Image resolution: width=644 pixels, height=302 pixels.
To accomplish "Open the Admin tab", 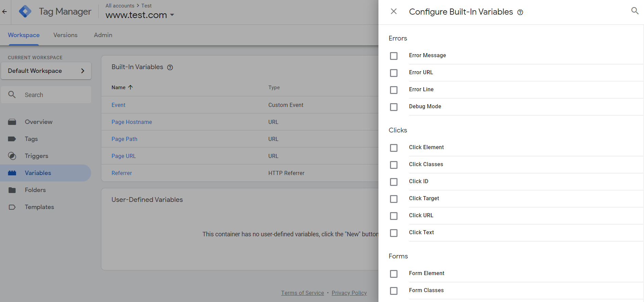I will (103, 35).
